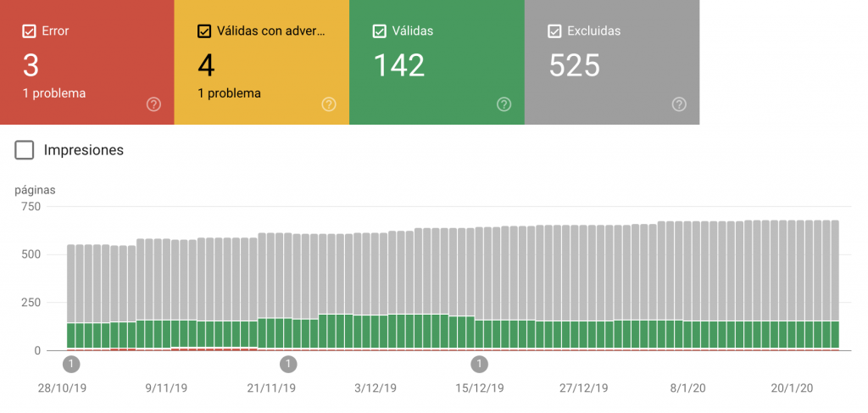Click the warnings count 4
The image size is (868, 413).
point(207,65)
